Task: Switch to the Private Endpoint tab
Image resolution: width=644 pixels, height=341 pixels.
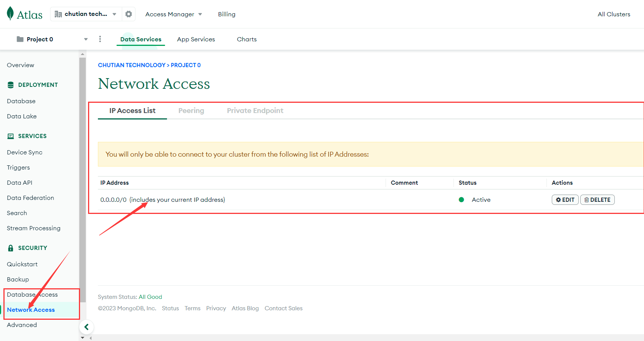Action: pyautogui.click(x=255, y=111)
